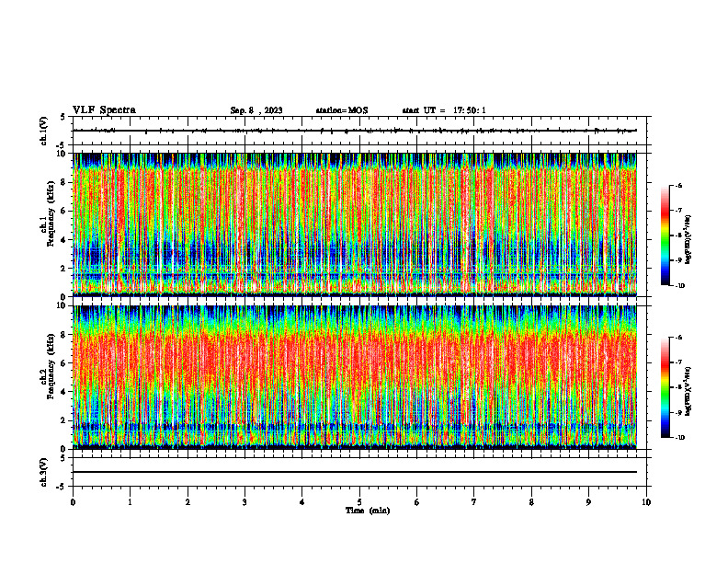Viewport: 728px width, 563px height.
Task: Click the "1" tick on the time axis
Action: [x=131, y=502]
